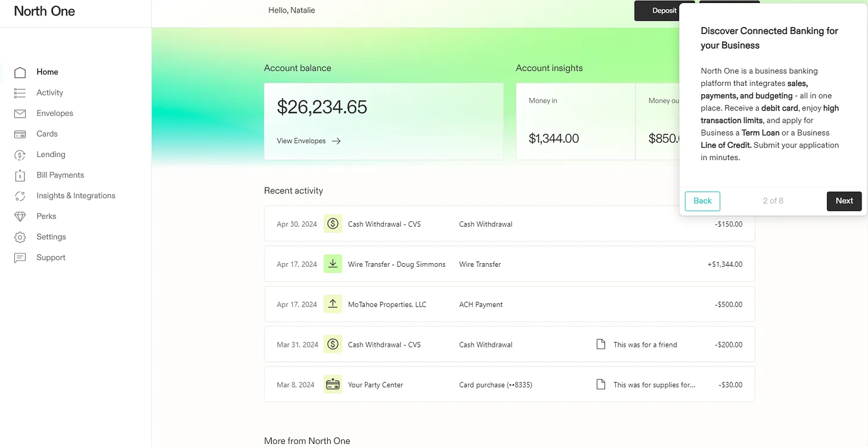Image resolution: width=868 pixels, height=447 pixels.
Task: Open the Mar 31 Cash Withdrawal - CVS row
Action: [509, 344]
